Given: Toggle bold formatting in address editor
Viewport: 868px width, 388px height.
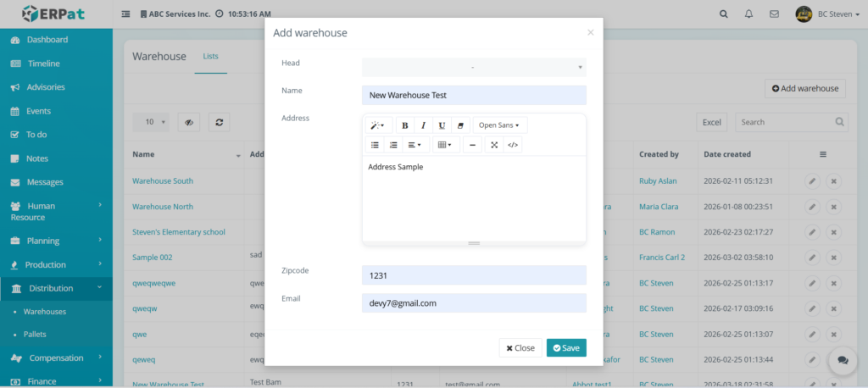Looking at the screenshot, I should (405, 125).
